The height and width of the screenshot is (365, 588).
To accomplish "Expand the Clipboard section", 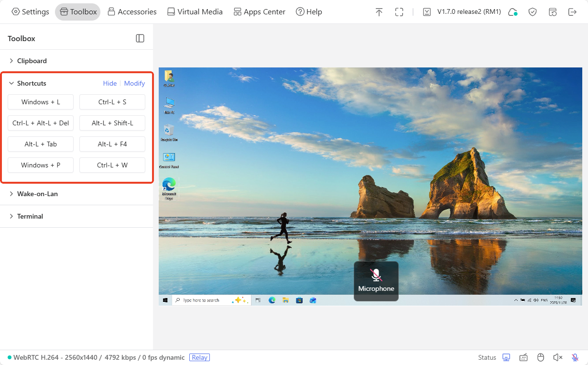I will coord(32,61).
